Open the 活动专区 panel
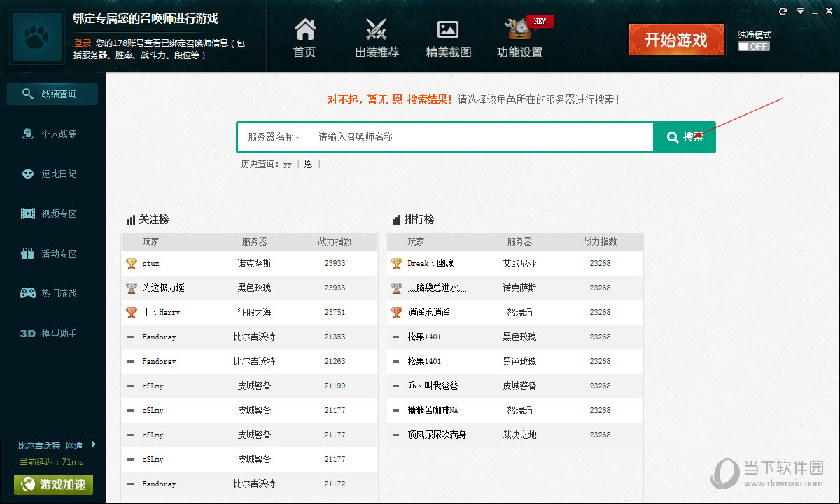The height and width of the screenshot is (504, 840). [x=52, y=253]
